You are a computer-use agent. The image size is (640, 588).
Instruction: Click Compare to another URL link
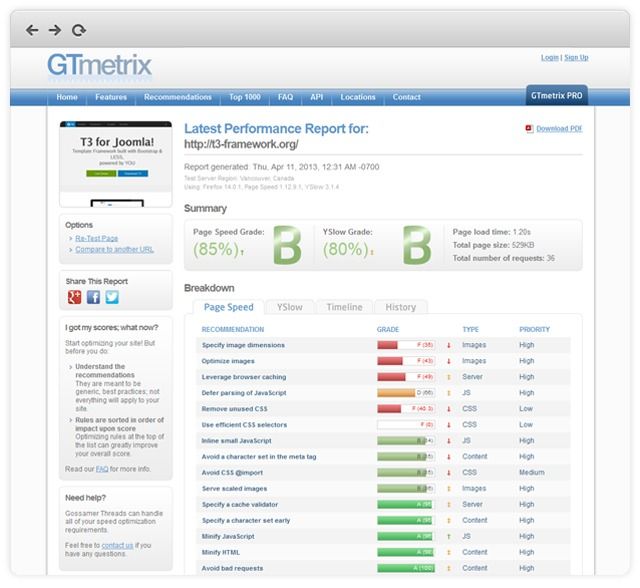click(x=114, y=249)
